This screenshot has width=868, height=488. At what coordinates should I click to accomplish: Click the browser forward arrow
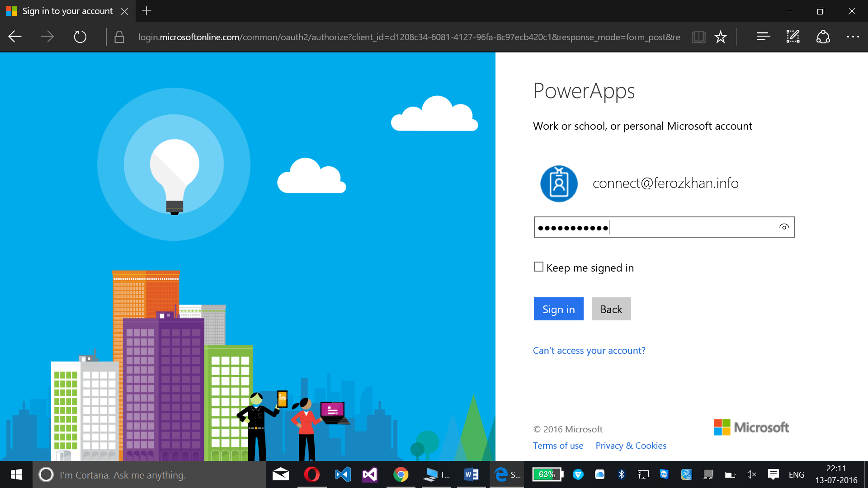pos(47,37)
